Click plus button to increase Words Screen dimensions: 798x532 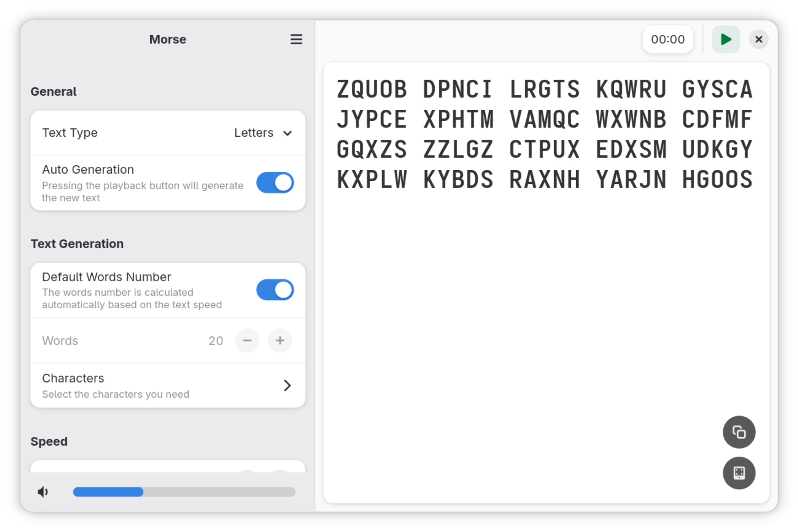click(280, 340)
